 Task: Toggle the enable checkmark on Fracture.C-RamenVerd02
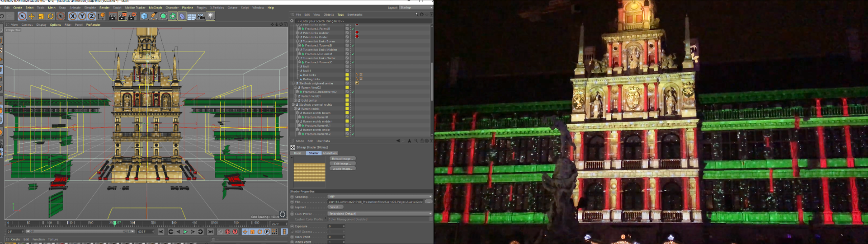(353, 92)
